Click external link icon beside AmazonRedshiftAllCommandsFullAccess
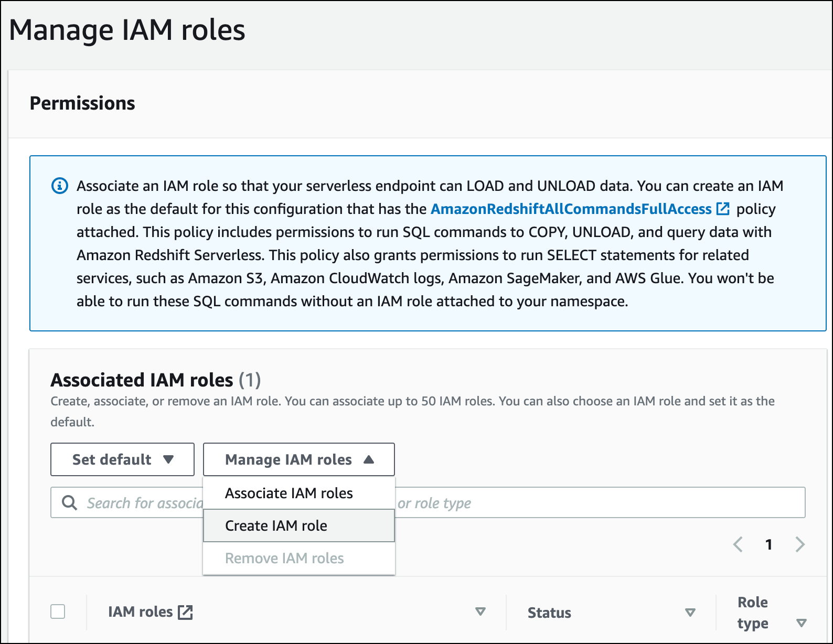The width and height of the screenshot is (833, 644). 723,209
